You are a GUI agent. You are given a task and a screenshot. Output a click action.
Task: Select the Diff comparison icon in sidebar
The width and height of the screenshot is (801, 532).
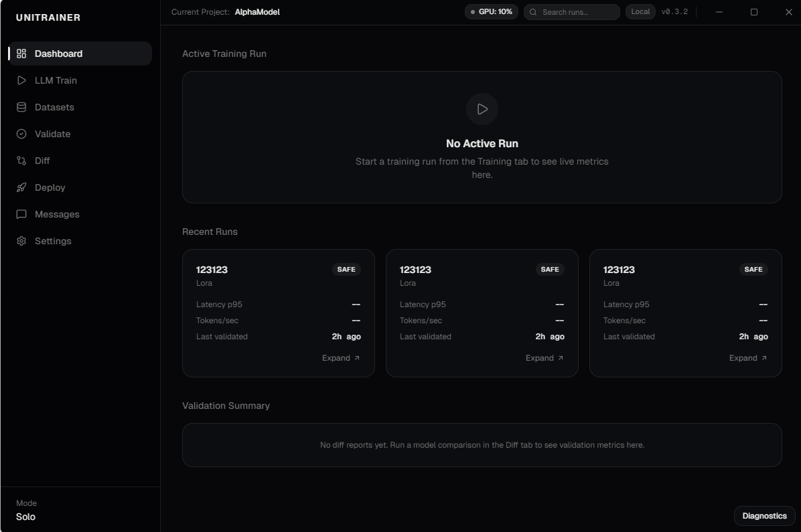click(22, 161)
